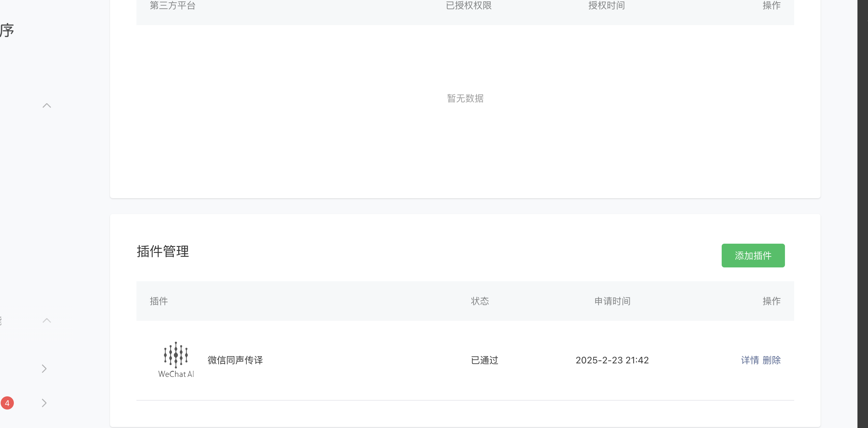Expand the sidebar item just above the badge row
Screen dimensions: 868x428
coord(44,368)
